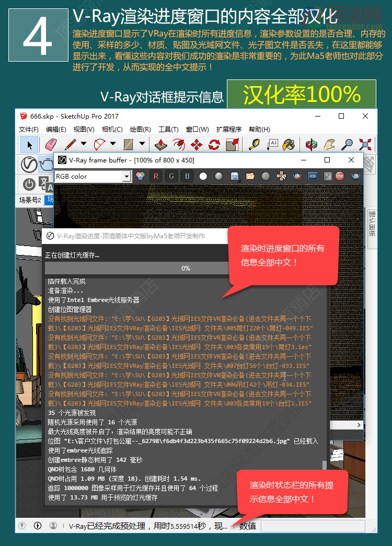
Task: Open the 相机(C) menu
Action: point(112,129)
